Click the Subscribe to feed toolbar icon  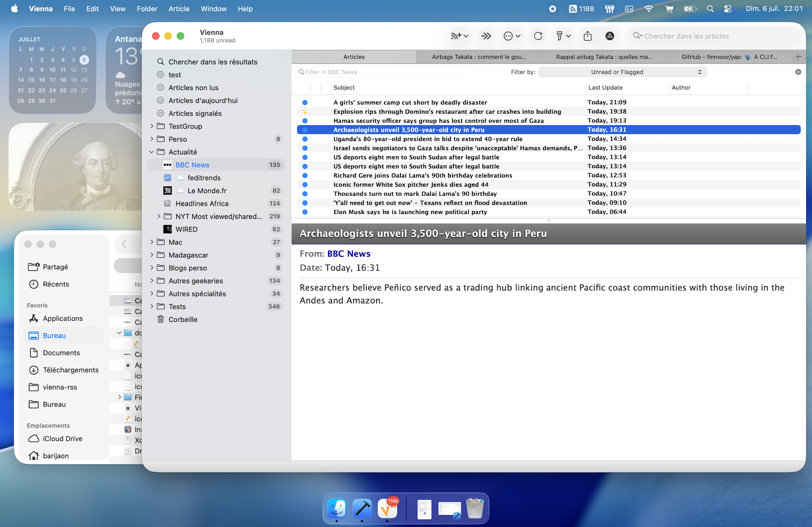coord(459,36)
